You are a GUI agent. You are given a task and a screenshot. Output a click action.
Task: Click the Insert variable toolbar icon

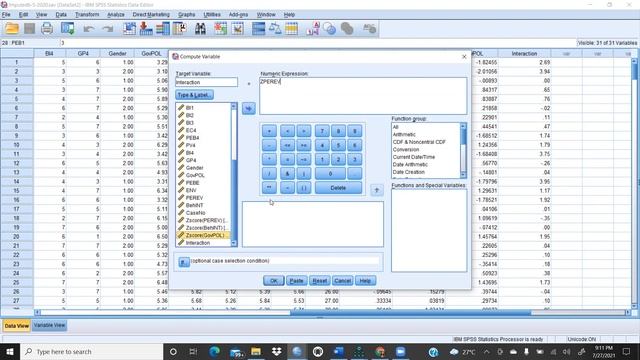[x=238, y=29]
